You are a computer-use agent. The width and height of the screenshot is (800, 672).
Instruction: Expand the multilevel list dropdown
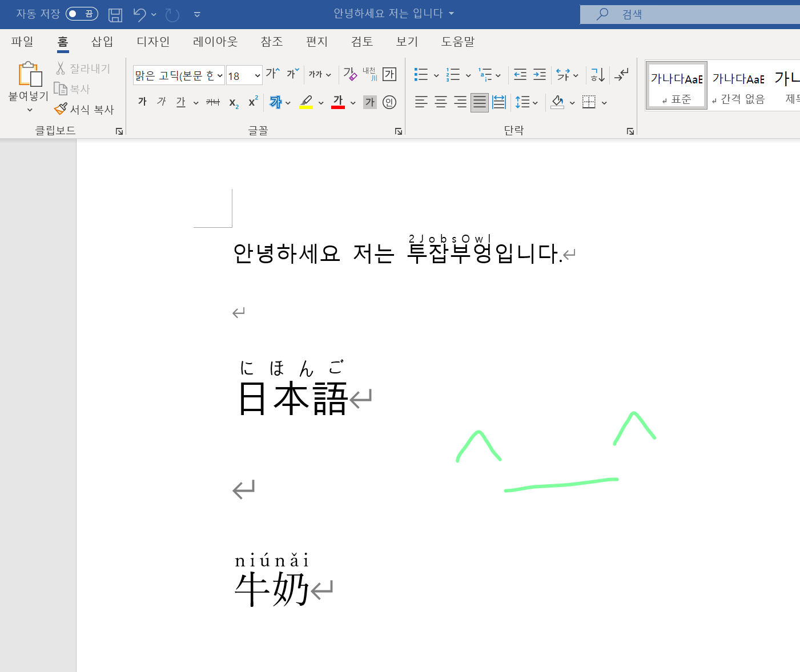tap(499, 75)
